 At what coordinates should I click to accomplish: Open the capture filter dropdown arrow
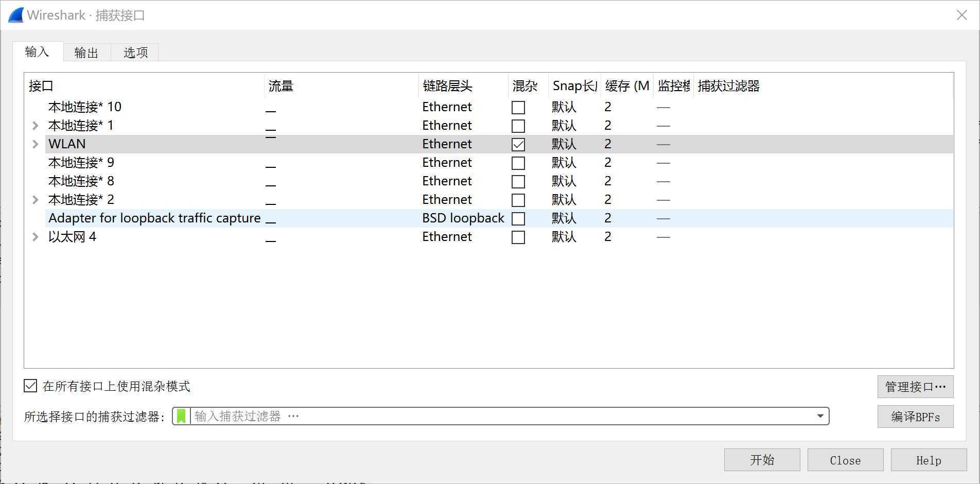click(820, 416)
